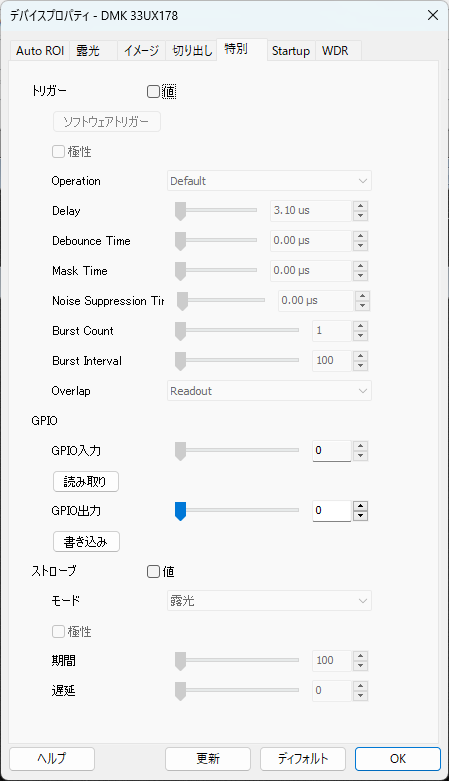This screenshot has width=449, height=781.
Task: Increase GPIO出力 value with up arrow
Action: (x=360, y=506)
